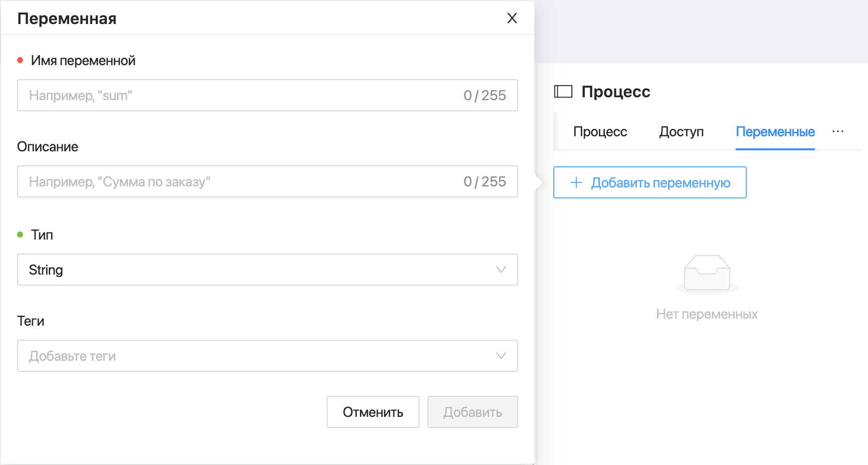Click the Добавить submit button
Screen dimensions: 868x465
coord(472,412)
